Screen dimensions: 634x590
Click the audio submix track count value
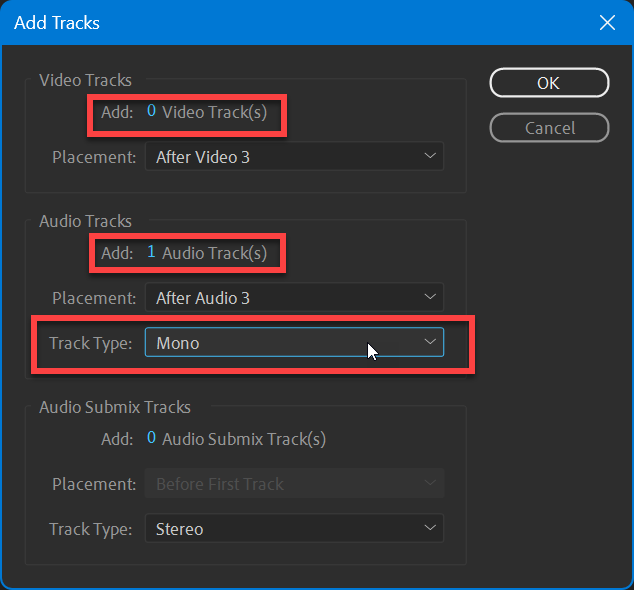tap(152, 438)
